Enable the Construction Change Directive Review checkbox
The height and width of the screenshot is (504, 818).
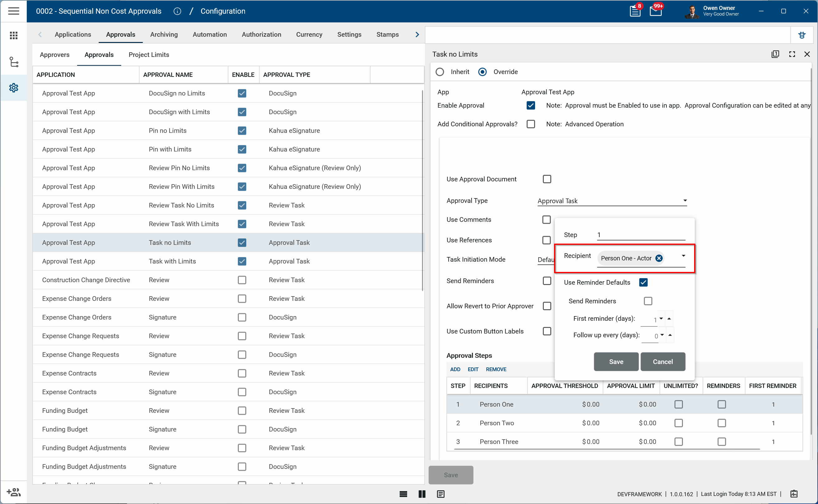click(242, 280)
